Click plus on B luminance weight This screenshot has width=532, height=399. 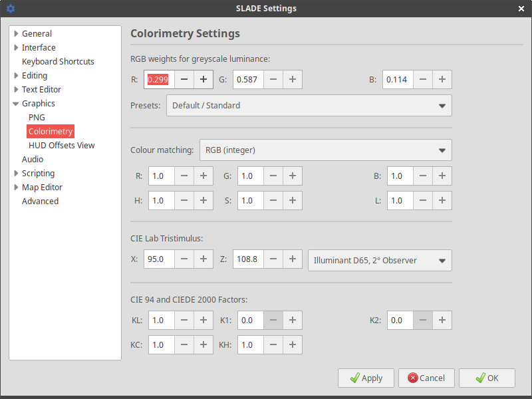click(442, 80)
